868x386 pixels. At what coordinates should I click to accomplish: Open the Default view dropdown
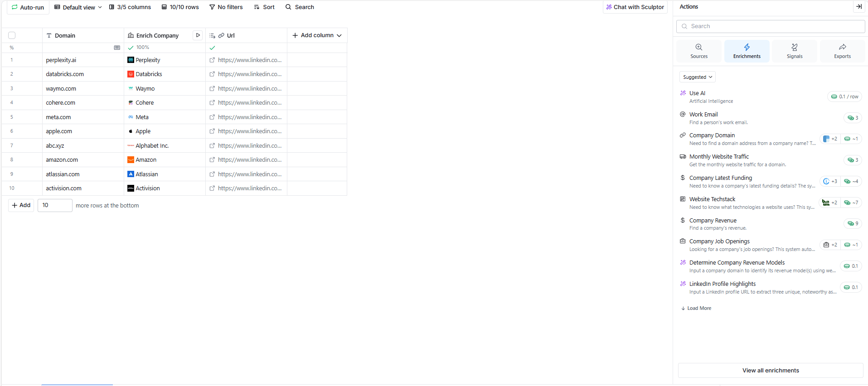(78, 7)
